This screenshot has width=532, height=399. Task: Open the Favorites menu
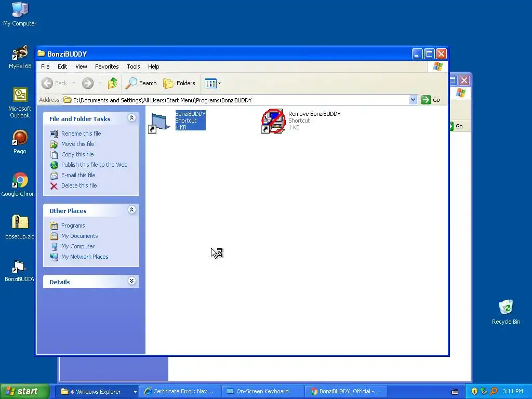tap(107, 66)
